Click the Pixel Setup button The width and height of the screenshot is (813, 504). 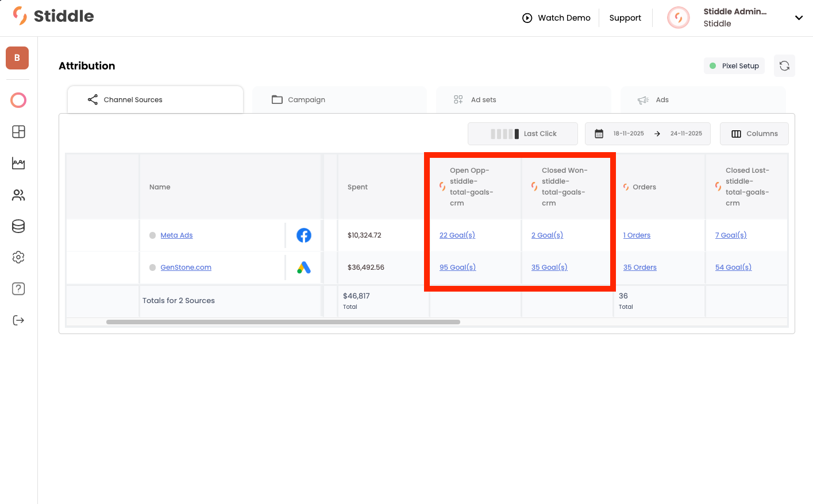click(734, 66)
